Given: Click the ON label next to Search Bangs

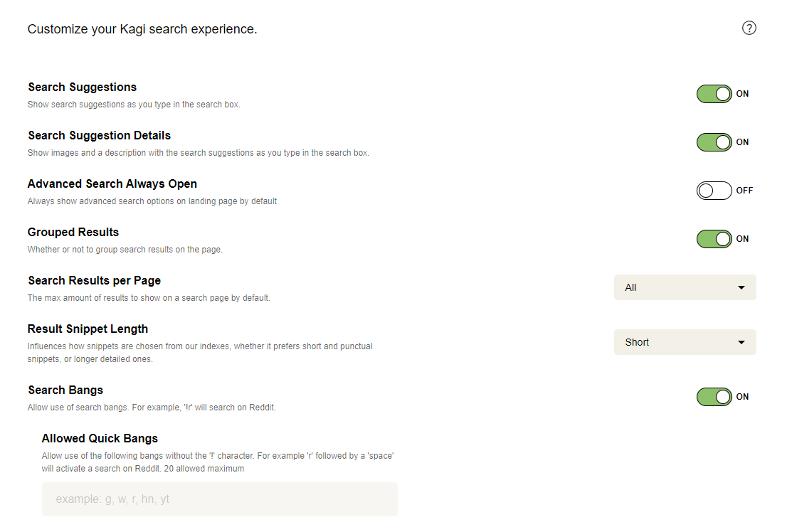Looking at the screenshot, I should coord(742,397).
